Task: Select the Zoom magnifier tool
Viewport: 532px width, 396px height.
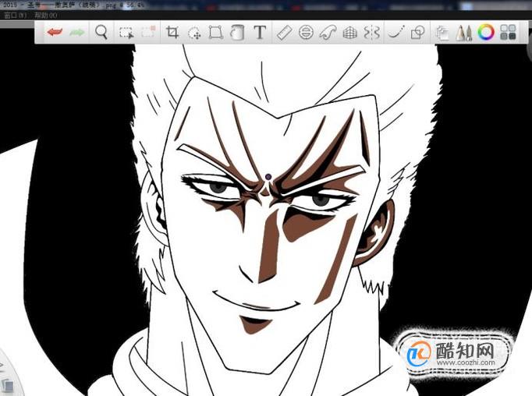Action: tap(101, 33)
